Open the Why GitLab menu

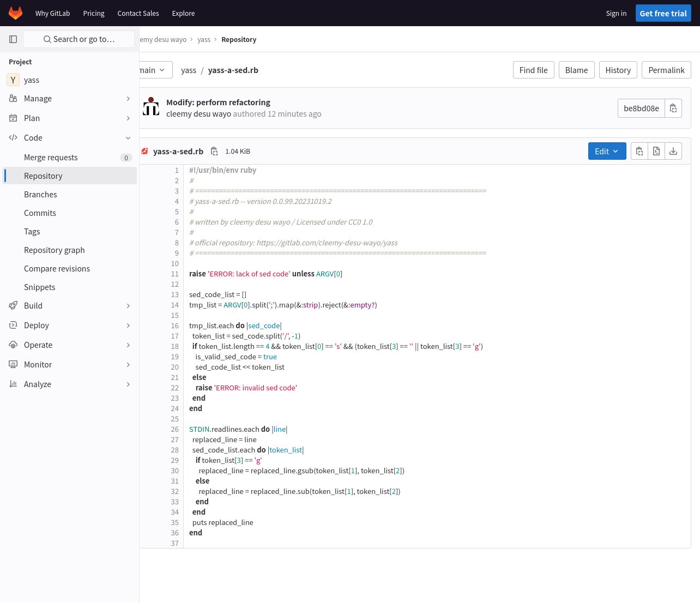click(x=53, y=13)
